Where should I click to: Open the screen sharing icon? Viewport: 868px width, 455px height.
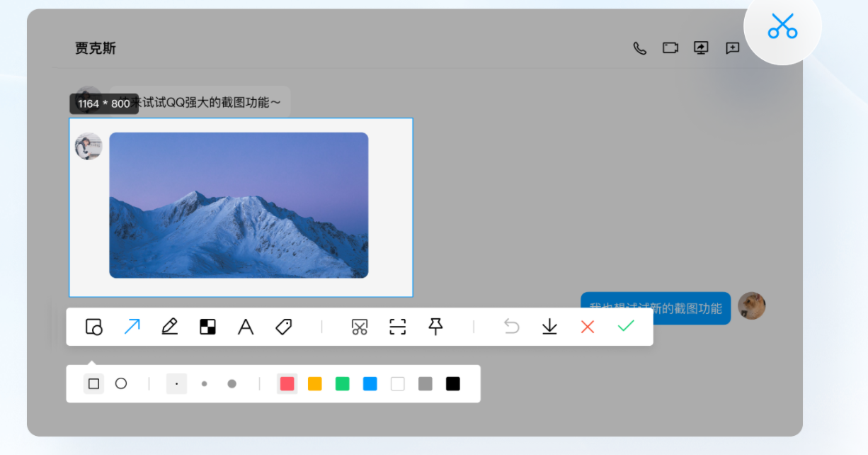(x=701, y=48)
